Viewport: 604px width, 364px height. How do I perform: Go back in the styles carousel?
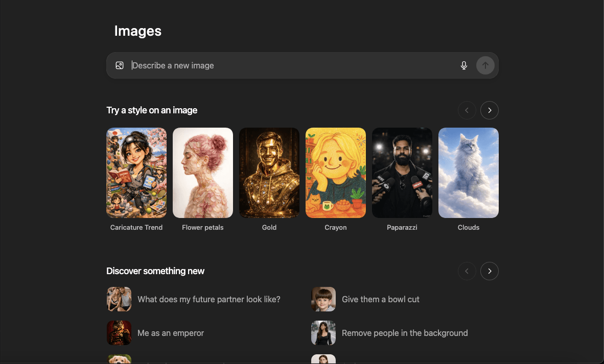click(467, 110)
